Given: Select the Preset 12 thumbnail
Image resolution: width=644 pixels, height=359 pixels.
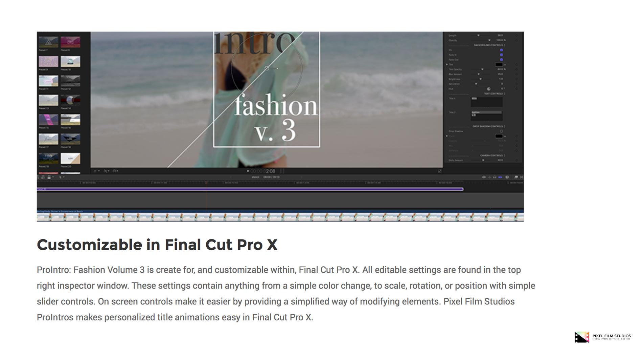Looking at the screenshot, I should (70, 81).
